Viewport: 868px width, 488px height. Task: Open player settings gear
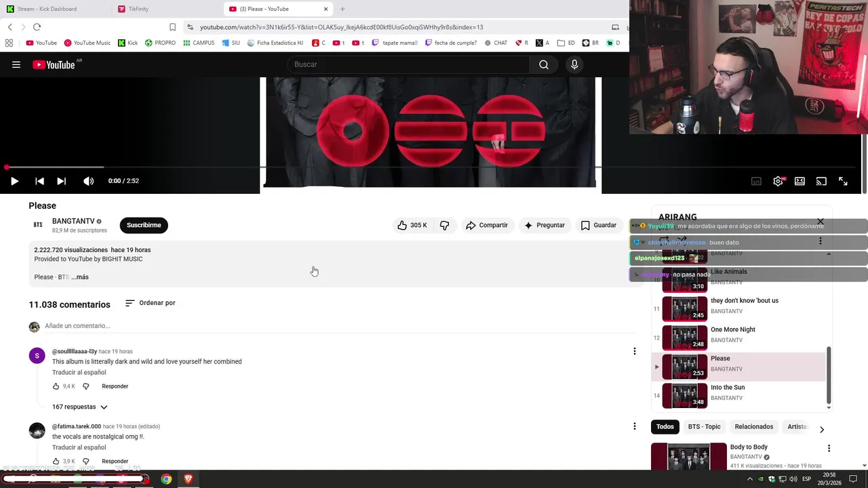pos(778,181)
